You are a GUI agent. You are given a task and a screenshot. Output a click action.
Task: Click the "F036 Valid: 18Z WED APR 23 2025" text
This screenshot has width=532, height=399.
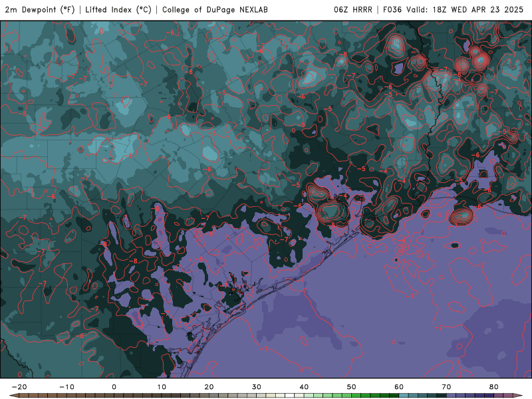point(453,10)
